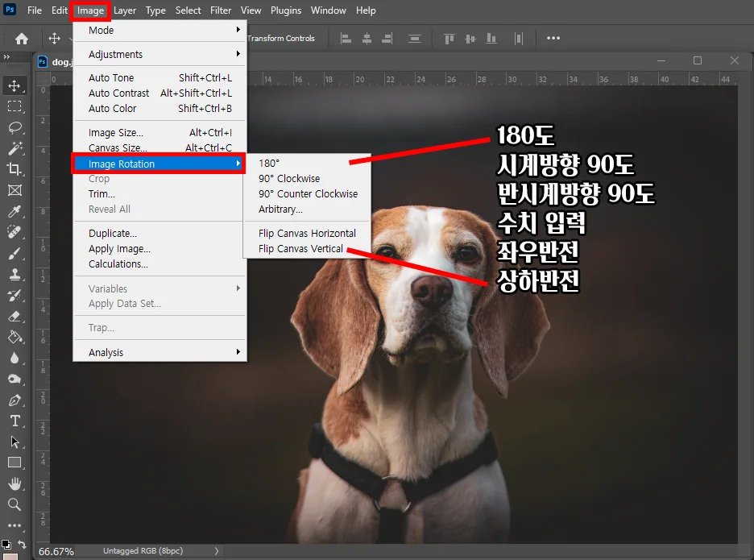Expand the Analysis submenu

[x=160, y=353]
